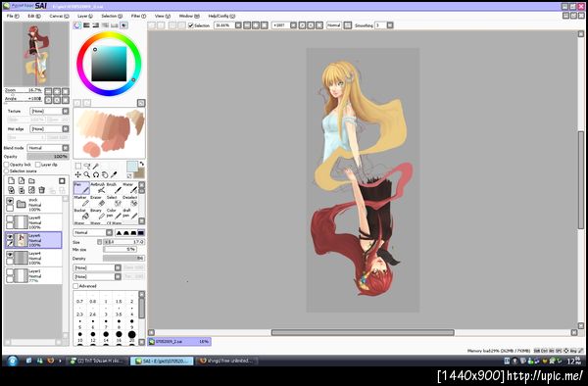Open the Help/Config menu

[221, 16]
